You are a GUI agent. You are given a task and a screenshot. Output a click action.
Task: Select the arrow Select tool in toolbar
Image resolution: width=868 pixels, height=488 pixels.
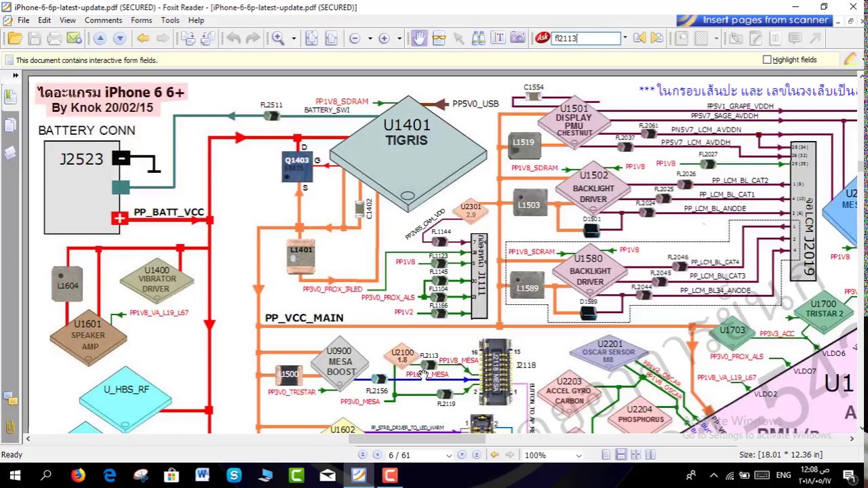(458, 39)
